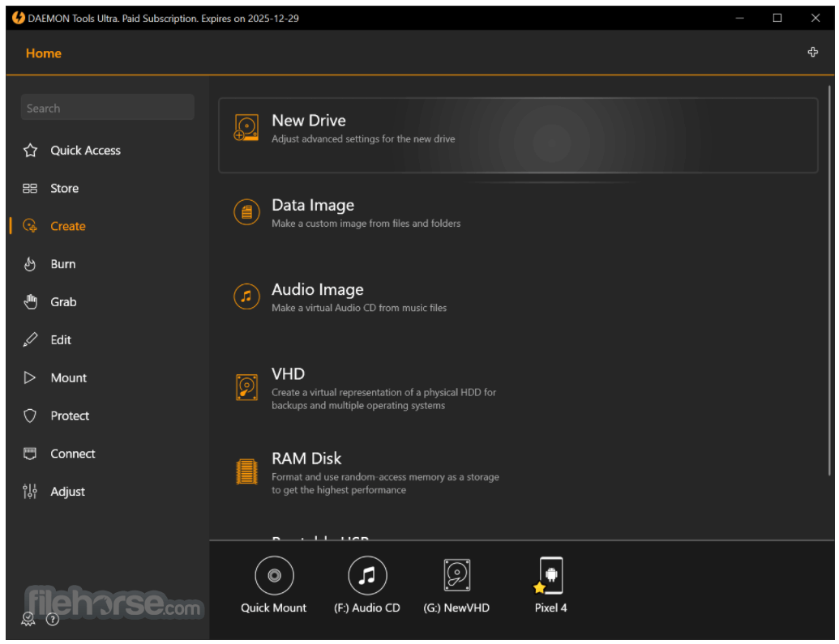The width and height of the screenshot is (839, 644).
Task: Click the Mount play-triangle icon
Action: click(30, 377)
